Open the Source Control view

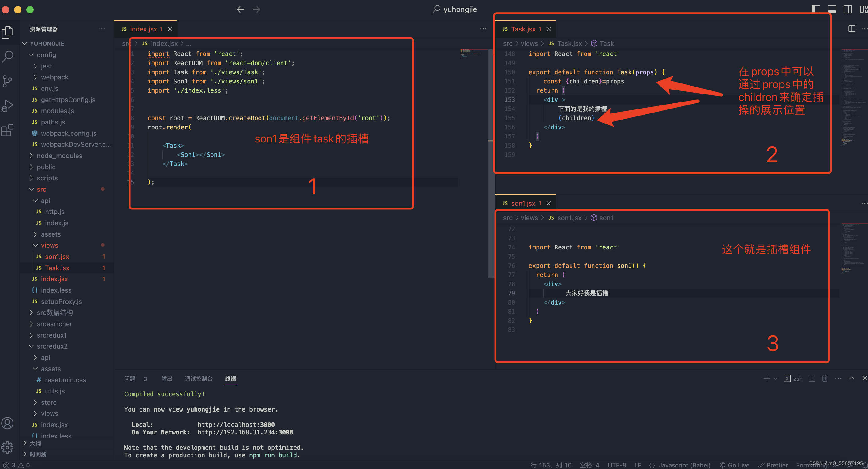pyautogui.click(x=8, y=81)
